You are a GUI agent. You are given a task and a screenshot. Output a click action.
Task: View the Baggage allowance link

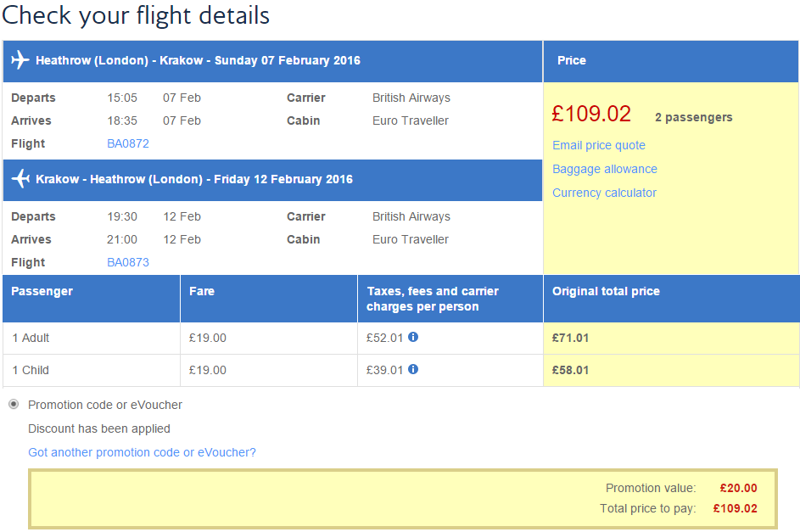tap(605, 169)
